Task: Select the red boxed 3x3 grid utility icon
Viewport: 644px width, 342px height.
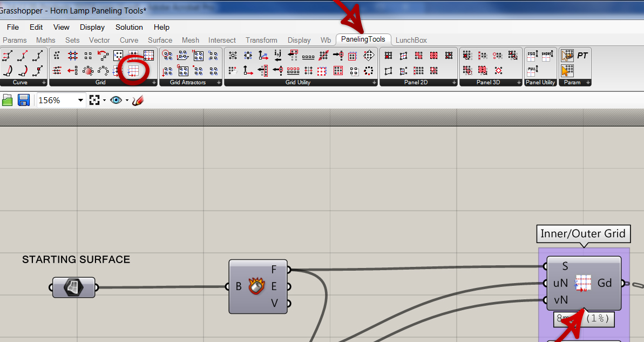Action: click(338, 71)
